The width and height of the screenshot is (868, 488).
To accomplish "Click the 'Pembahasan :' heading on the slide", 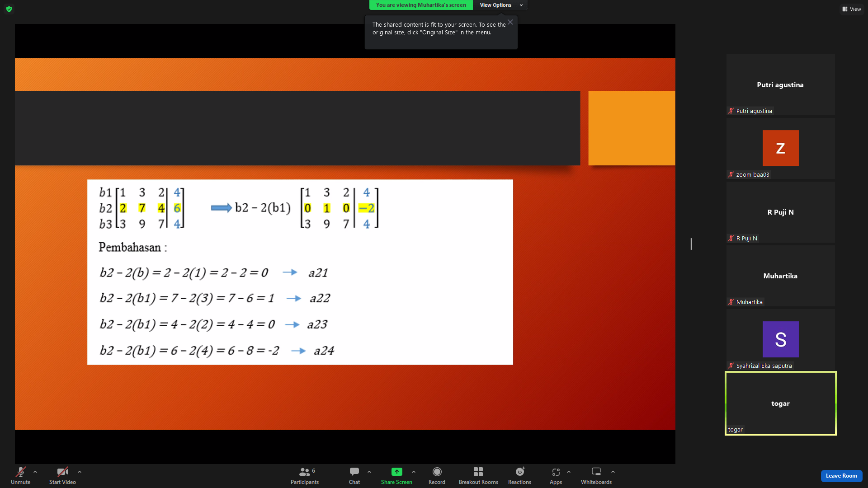I will click(x=133, y=247).
